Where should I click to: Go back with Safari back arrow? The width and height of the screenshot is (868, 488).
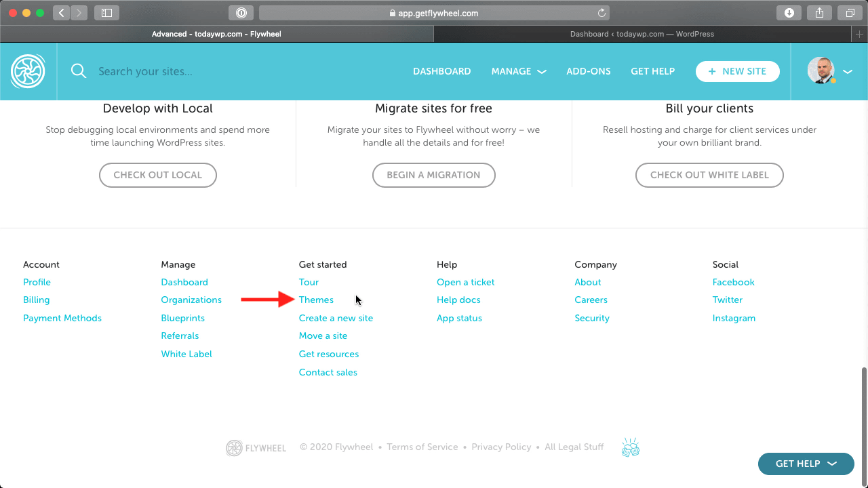coord(61,12)
